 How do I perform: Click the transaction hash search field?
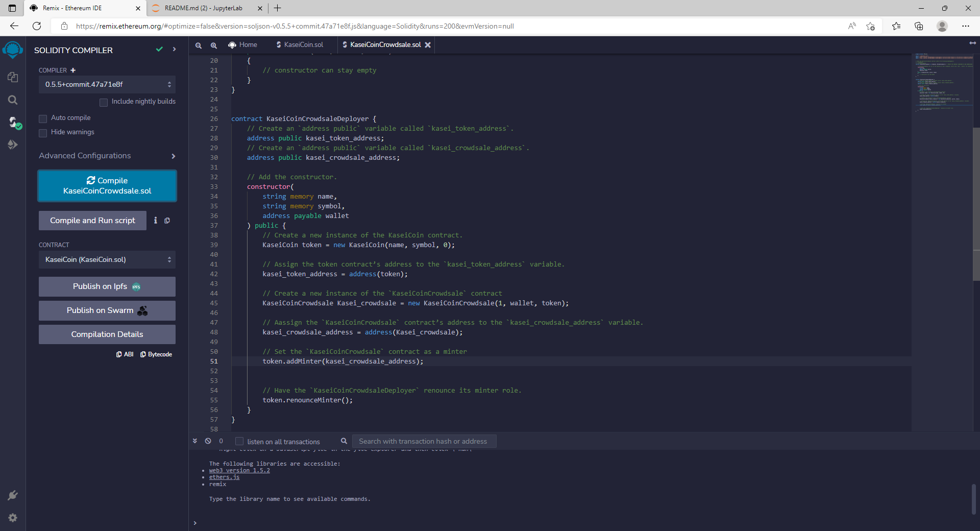click(x=424, y=441)
